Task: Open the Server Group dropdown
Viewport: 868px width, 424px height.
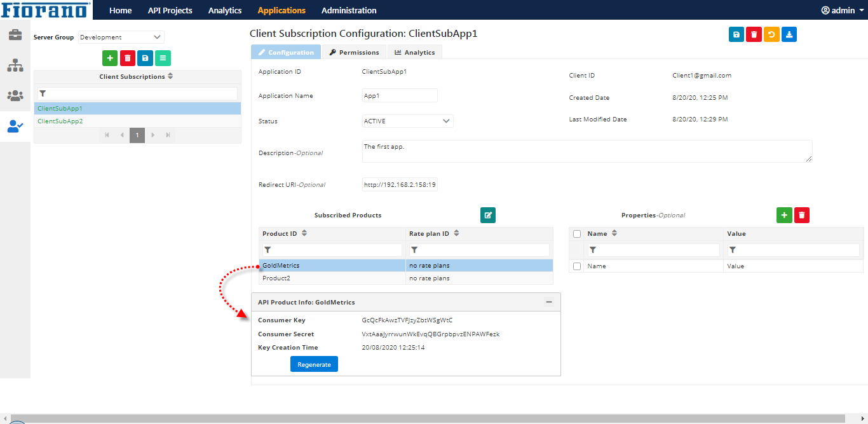Action: point(121,38)
